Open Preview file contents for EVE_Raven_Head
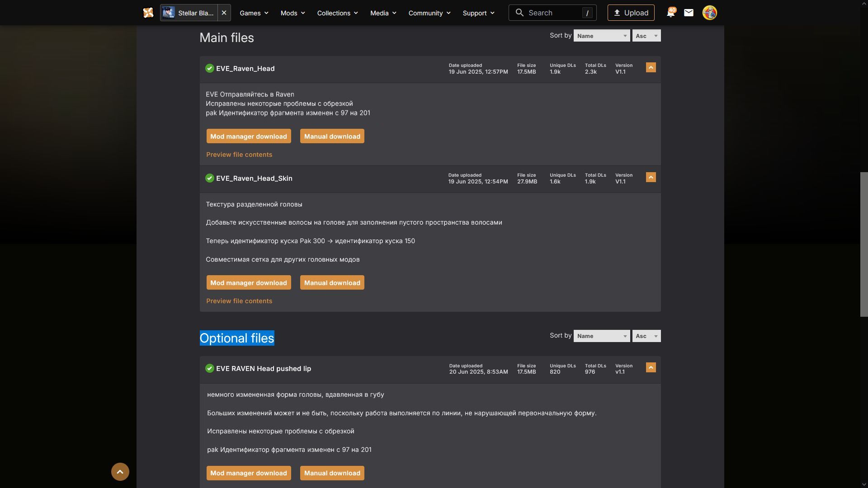 tap(239, 155)
